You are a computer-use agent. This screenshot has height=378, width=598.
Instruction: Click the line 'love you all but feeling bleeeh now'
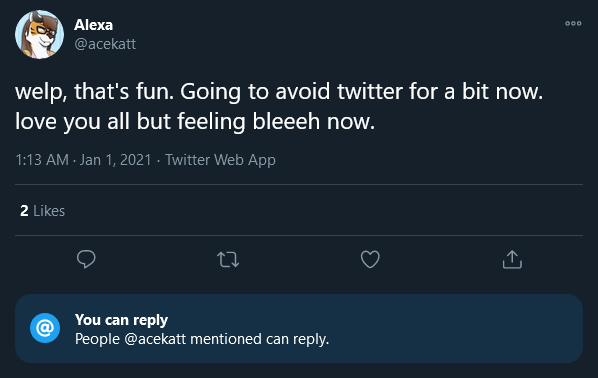[195, 122]
